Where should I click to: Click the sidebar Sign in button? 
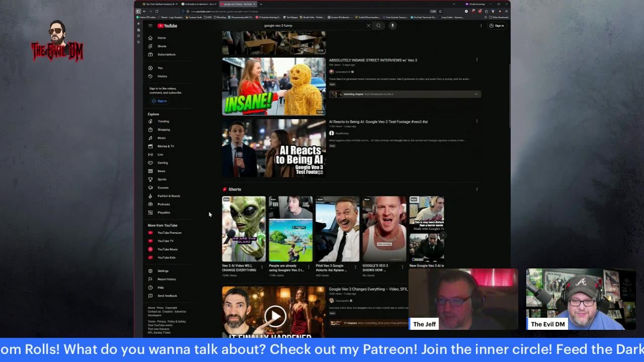tap(159, 101)
